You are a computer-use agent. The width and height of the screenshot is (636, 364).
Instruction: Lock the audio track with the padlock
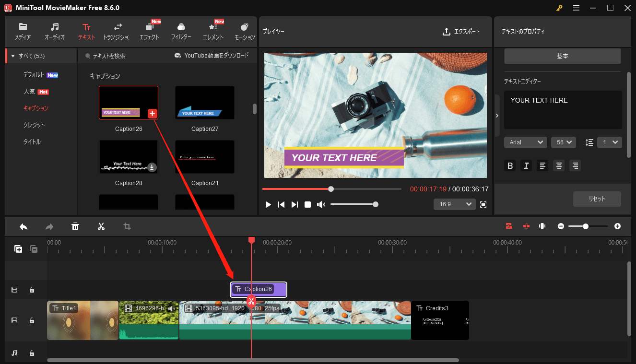[32, 353]
